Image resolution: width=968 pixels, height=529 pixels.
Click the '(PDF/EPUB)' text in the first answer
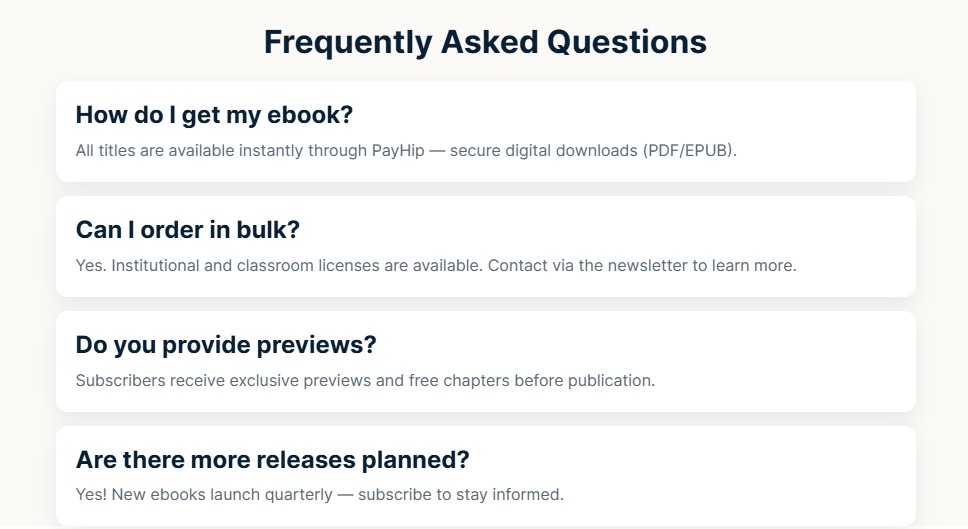point(690,151)
